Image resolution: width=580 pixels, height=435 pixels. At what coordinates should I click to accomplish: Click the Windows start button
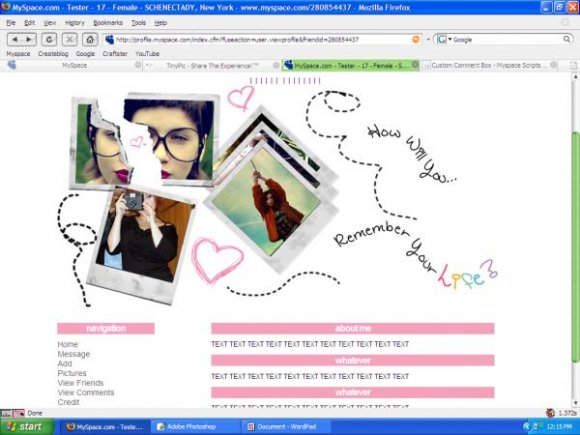pos(27,426)
